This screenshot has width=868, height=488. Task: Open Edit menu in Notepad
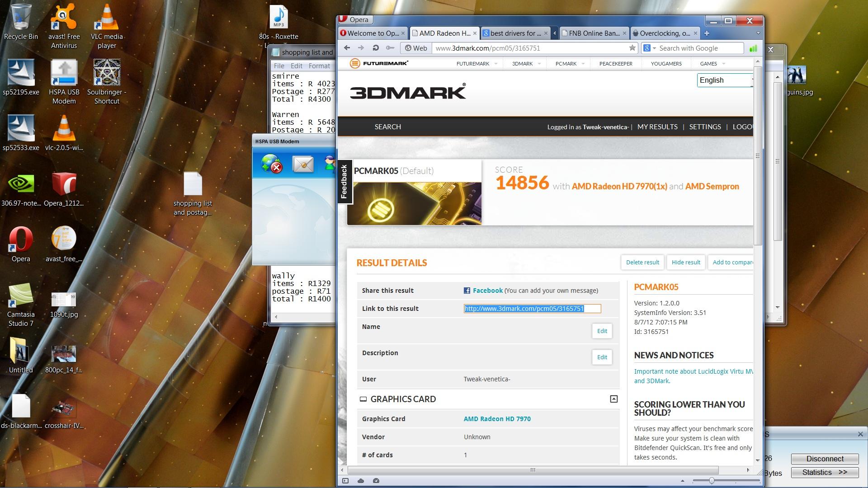[x=297, y=66]
